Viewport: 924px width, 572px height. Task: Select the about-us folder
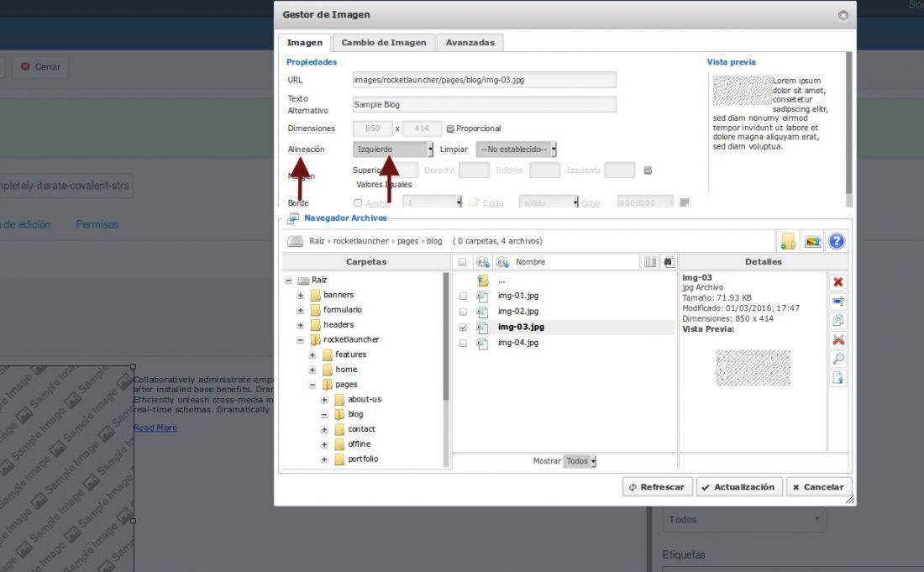click(x=365, y=400)
